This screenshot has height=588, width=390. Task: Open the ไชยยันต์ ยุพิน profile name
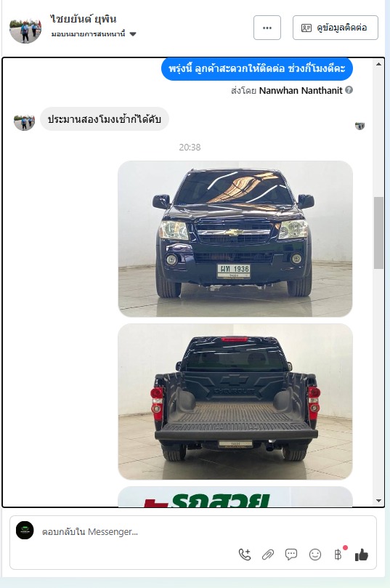[x=84, y=18]
